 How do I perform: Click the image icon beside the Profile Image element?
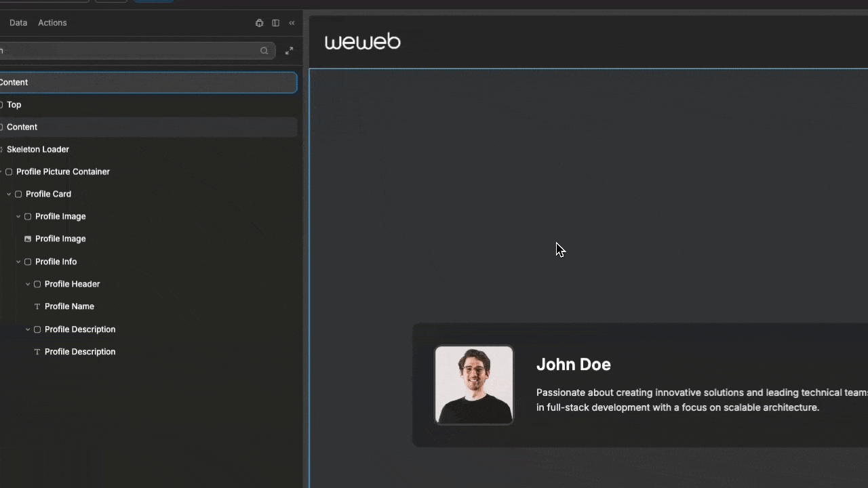pyautogui.click(x=27, y=239)
